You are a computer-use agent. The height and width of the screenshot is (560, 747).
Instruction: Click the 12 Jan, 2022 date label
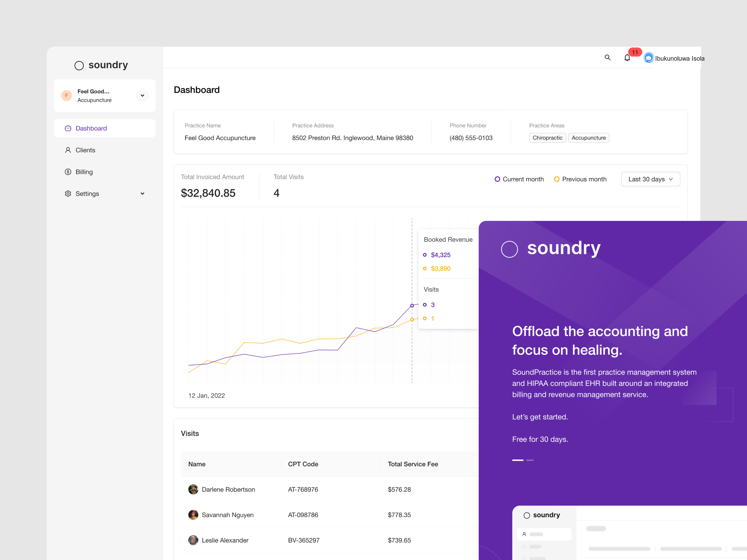tap(206, 396)
